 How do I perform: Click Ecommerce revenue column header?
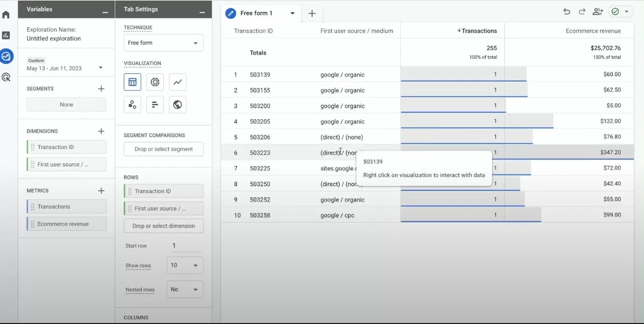click(593, 31)
